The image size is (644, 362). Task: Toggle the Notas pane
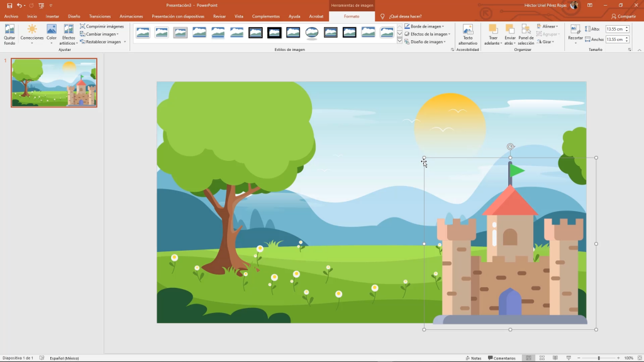pos(473,358)
